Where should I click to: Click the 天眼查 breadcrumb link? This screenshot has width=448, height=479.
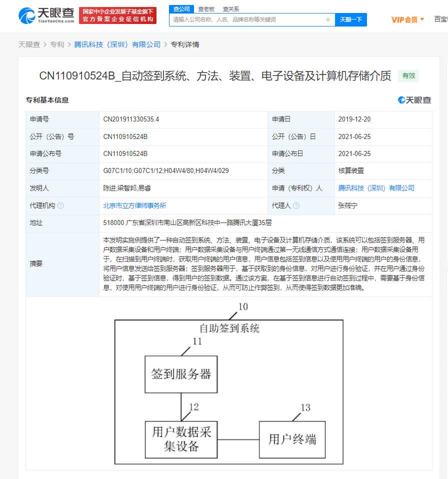click(x=30, y=44)
